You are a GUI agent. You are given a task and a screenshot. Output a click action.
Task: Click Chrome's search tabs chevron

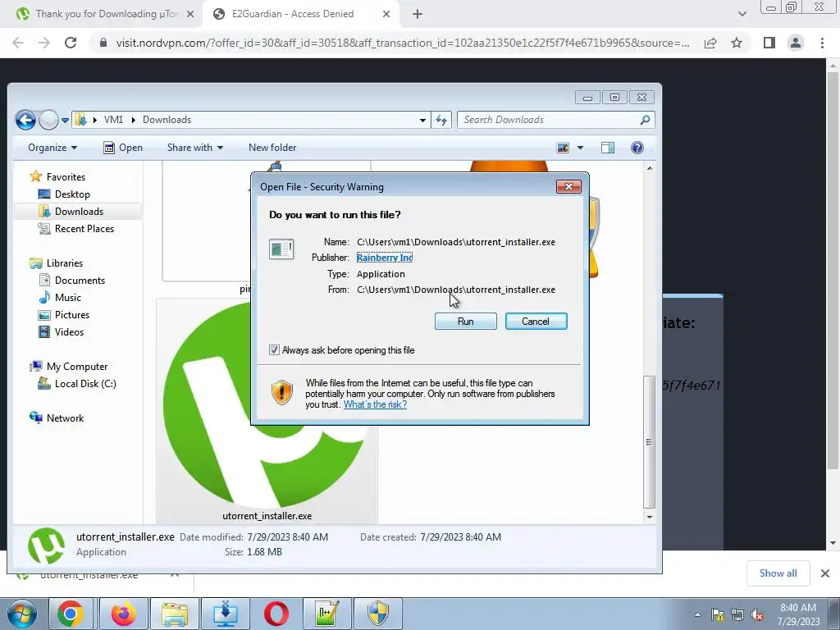742,14
